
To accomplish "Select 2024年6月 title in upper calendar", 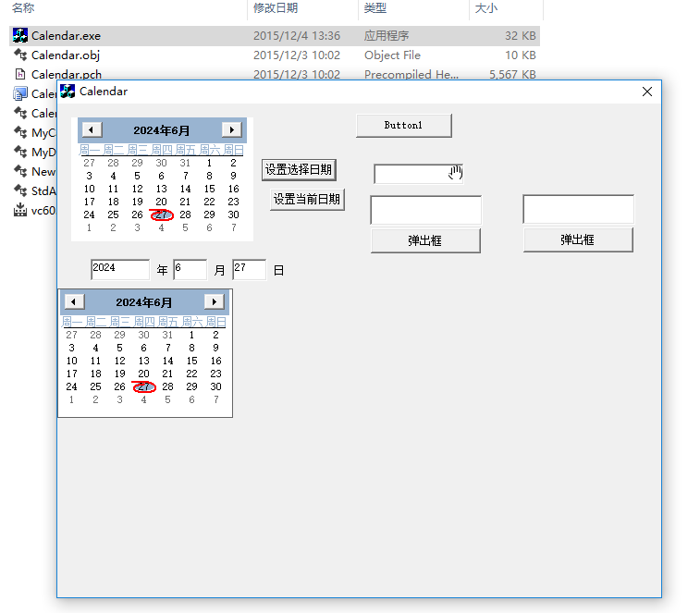I will [162, 130].
